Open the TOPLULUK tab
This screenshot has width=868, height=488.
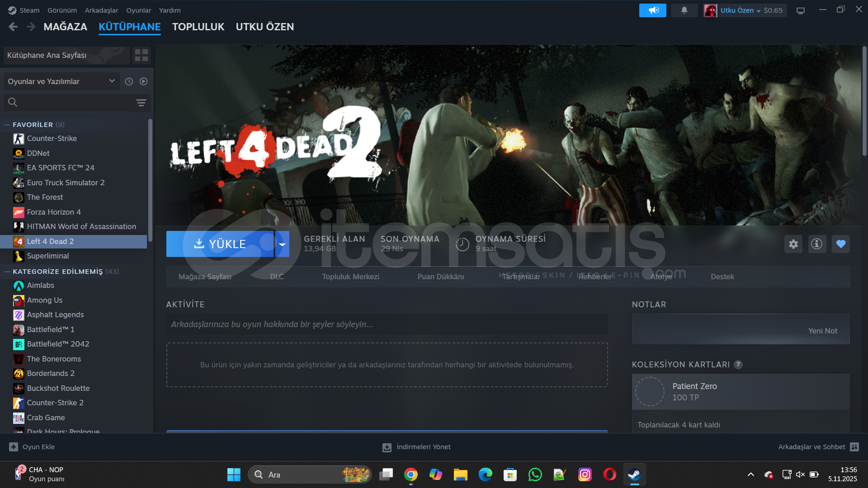(x=198, y=27)
